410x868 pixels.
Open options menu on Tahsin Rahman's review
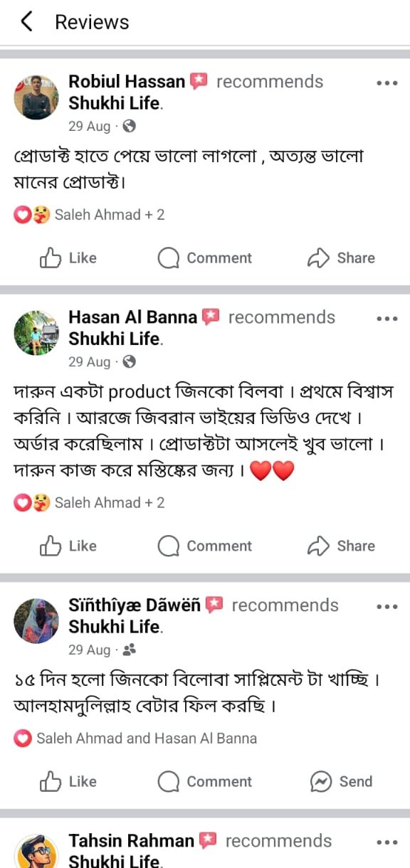[x=387, y=842]
